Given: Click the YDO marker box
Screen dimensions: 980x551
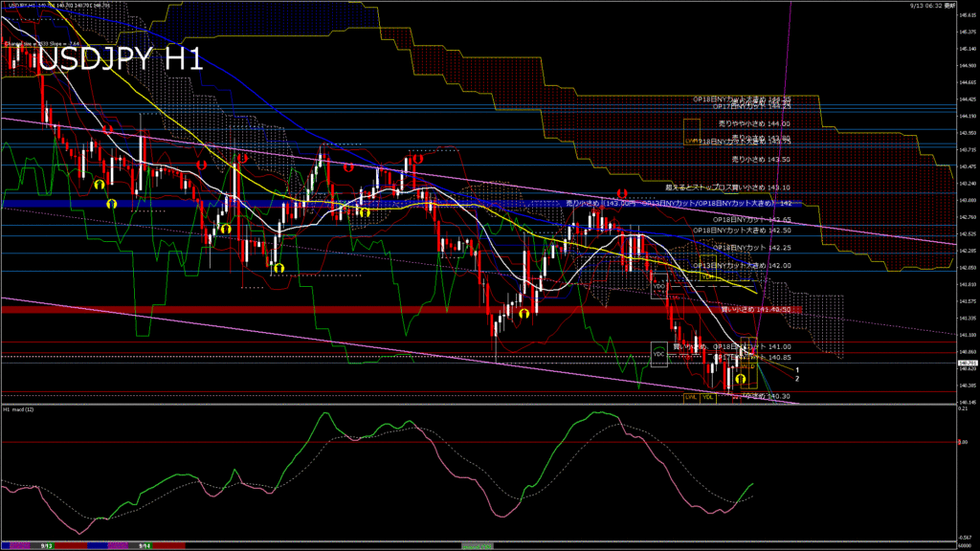Looking at the screenshot, I should [658, 285].
